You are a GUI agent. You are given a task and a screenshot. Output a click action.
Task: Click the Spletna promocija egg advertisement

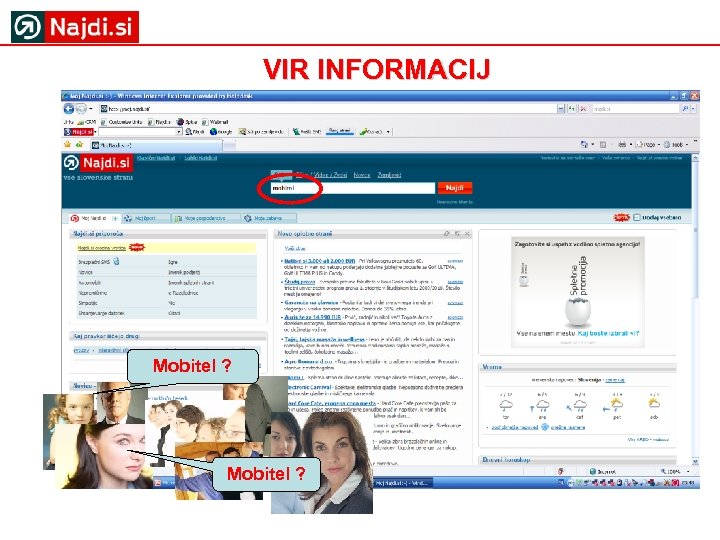[578, 292]
